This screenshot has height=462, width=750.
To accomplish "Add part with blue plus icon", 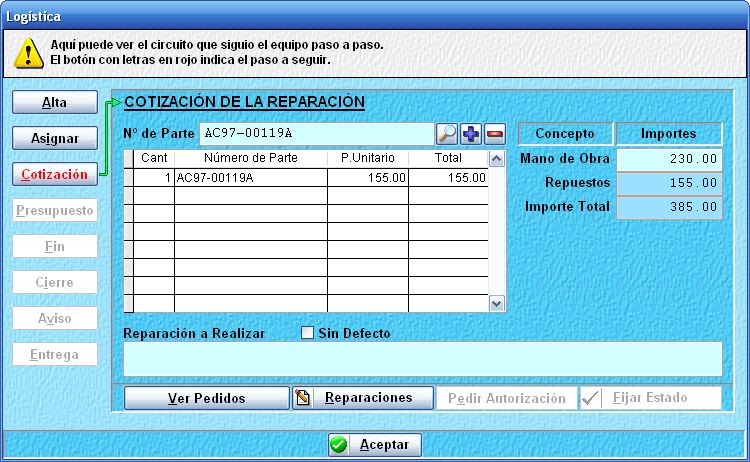I will (471, 134).
